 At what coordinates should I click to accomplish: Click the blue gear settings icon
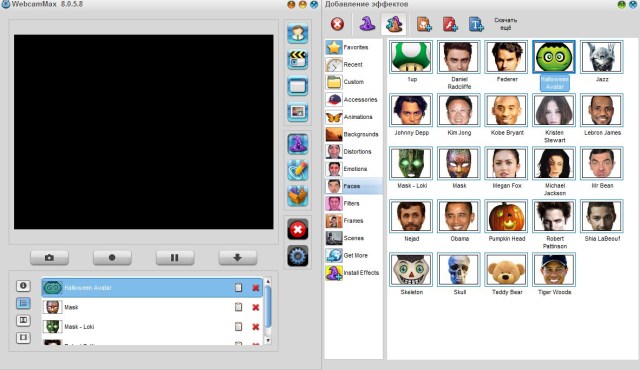point(298,256)
